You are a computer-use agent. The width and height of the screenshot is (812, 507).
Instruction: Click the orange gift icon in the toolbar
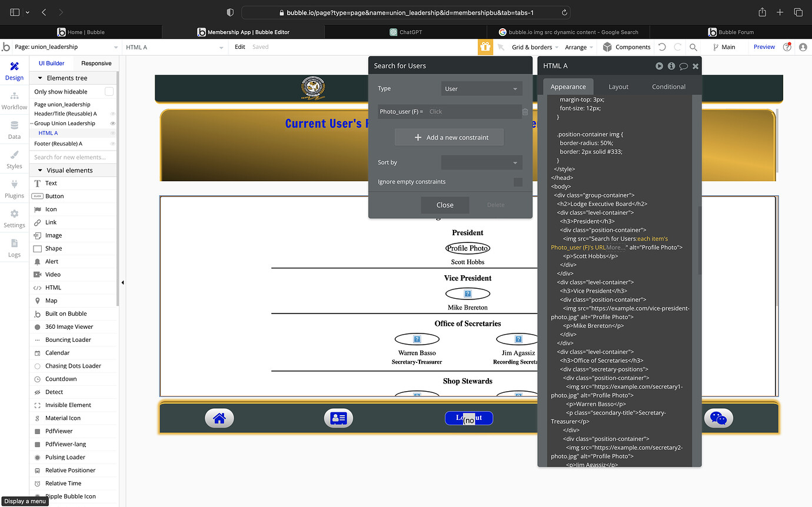click(x=485, y=46)
